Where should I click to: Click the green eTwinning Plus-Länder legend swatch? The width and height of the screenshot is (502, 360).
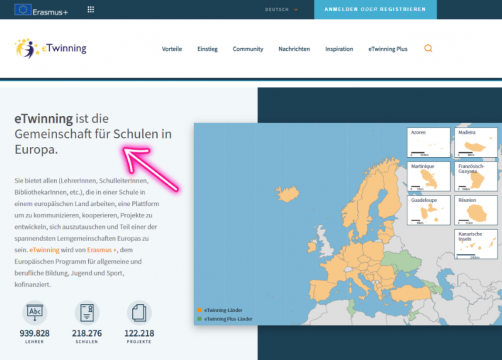200,319
